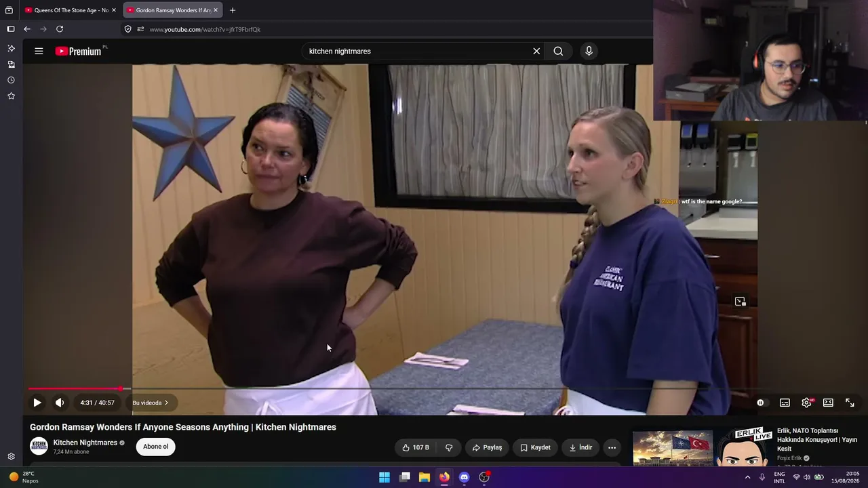
Task: Start voice search with the microphone
Action: pos(589,51)
